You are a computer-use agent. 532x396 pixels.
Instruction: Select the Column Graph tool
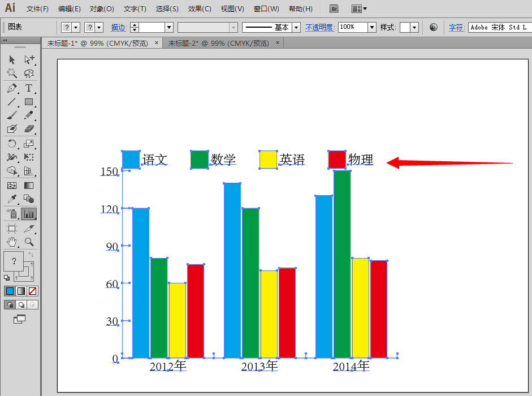[x=29, y=214]
